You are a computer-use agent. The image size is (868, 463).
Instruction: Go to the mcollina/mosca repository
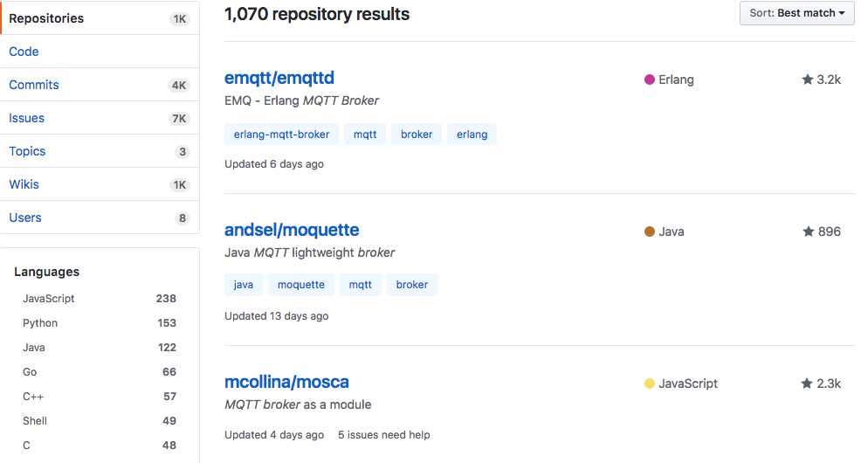coord(286,382)
